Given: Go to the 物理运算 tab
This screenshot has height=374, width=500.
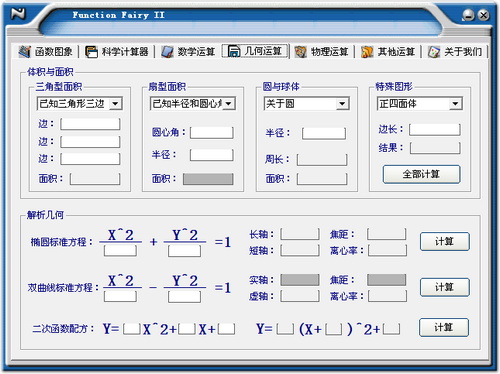Looking at the screenshot, I should (322, 52).
